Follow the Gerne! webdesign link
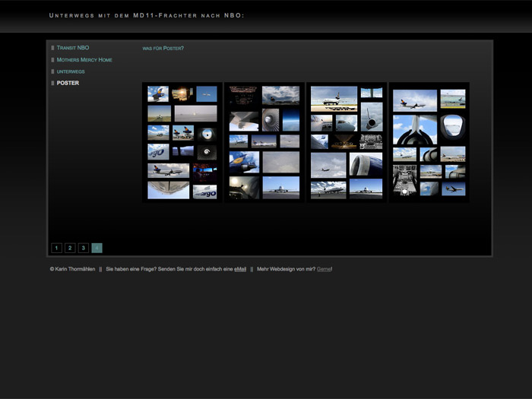 click(325, 269)
